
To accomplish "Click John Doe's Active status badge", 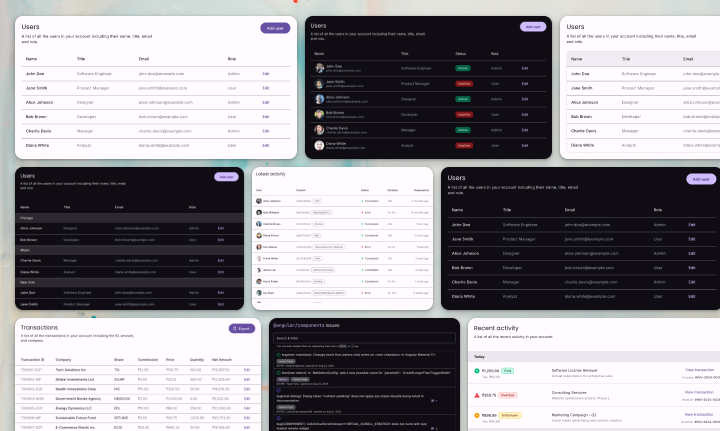I will (x=463, y=68).
